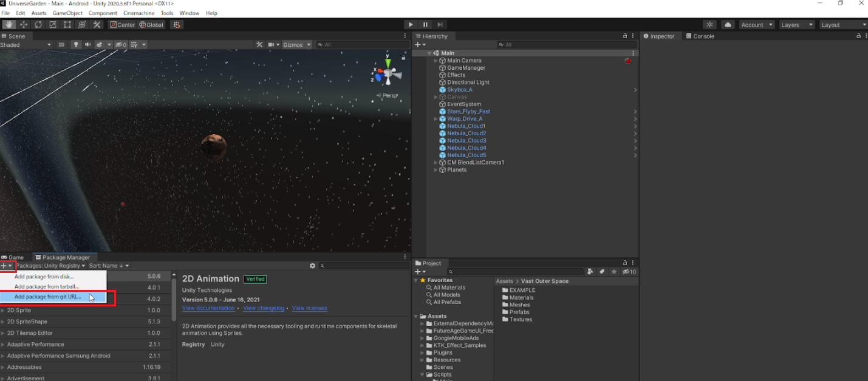Select Adaptive Performance Samsung Android package

coord(84,356)
